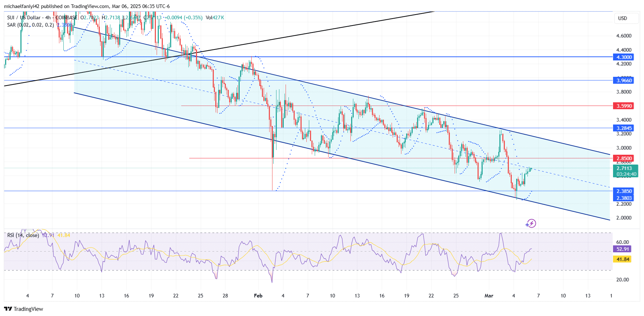Click the SAR indicator legend
644x316 pixels.
(30, 25)
